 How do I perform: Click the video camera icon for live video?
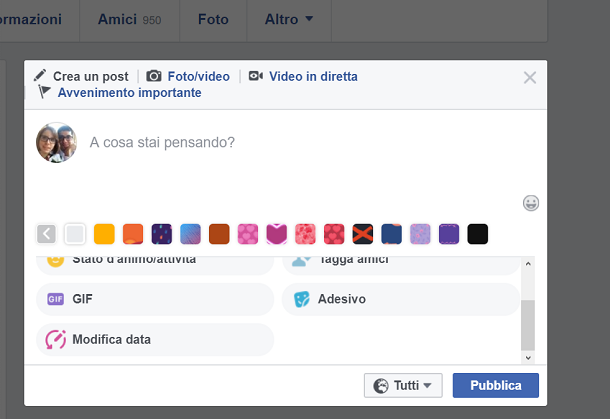[x=256, y=75]
